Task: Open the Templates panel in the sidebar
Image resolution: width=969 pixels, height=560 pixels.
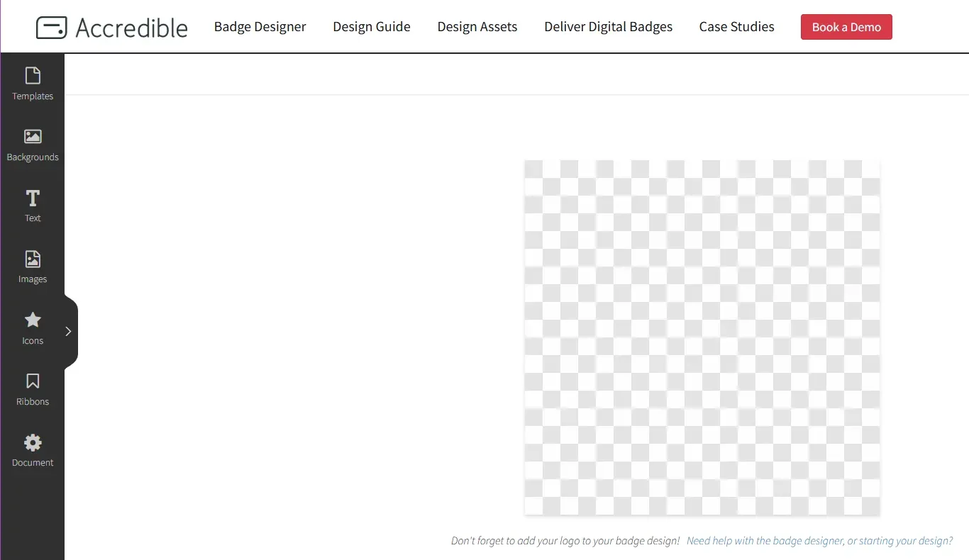Action: tap(33, 84)
